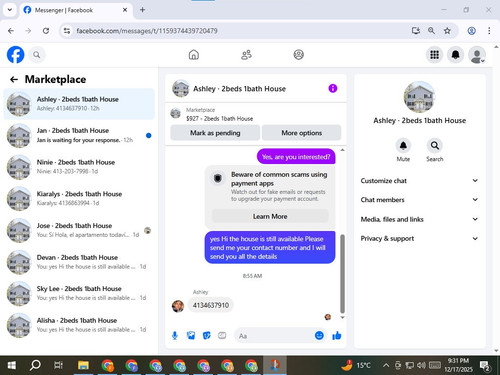Open a new browser tab
Screen dimensions: 500x375
click(142, 10)
